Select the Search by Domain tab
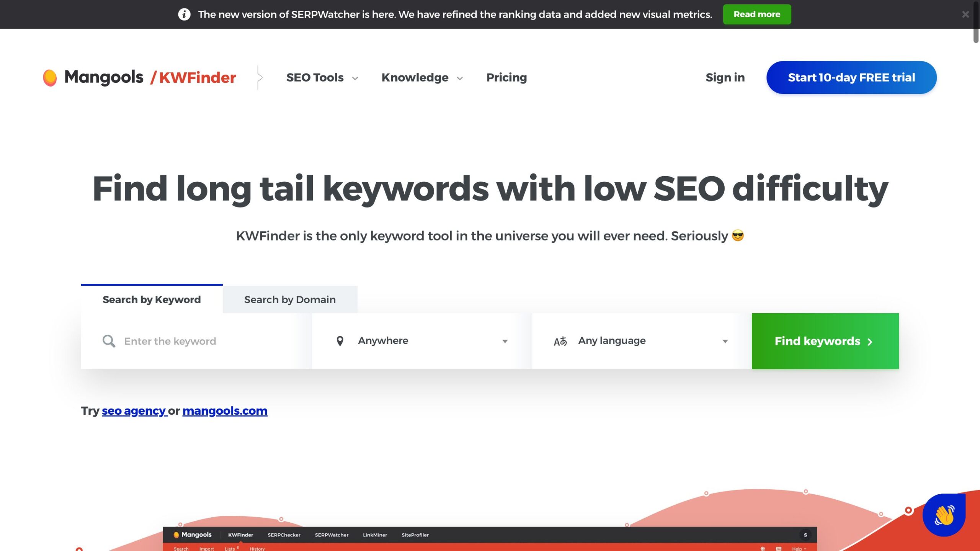This screenshot has height=551, width=980. pos(289,299)
